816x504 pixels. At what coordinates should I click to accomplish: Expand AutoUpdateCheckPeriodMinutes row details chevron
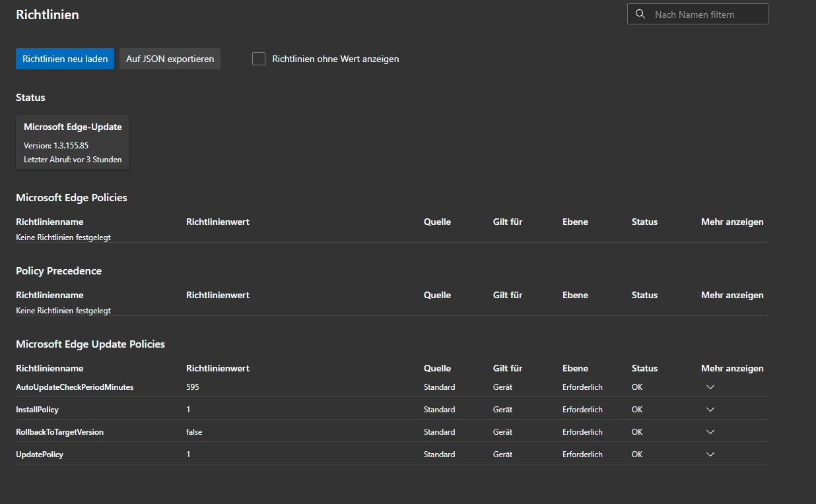pos(710,387)
